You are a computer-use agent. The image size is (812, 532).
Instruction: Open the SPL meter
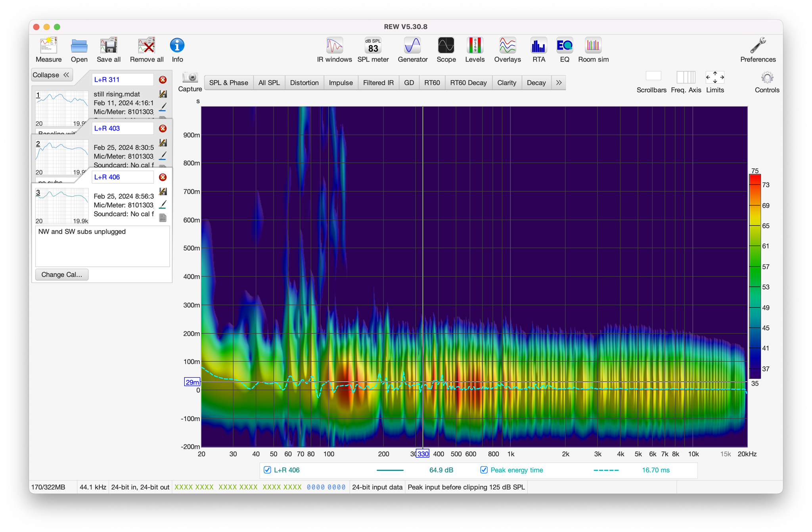pos(373,50)
